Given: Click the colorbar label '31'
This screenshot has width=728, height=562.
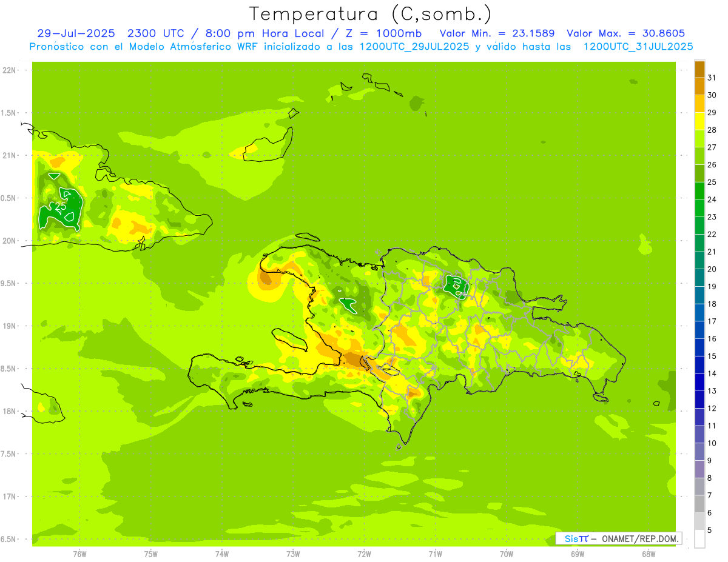Looking at the screenshot, I should click(x=712, y=78).
